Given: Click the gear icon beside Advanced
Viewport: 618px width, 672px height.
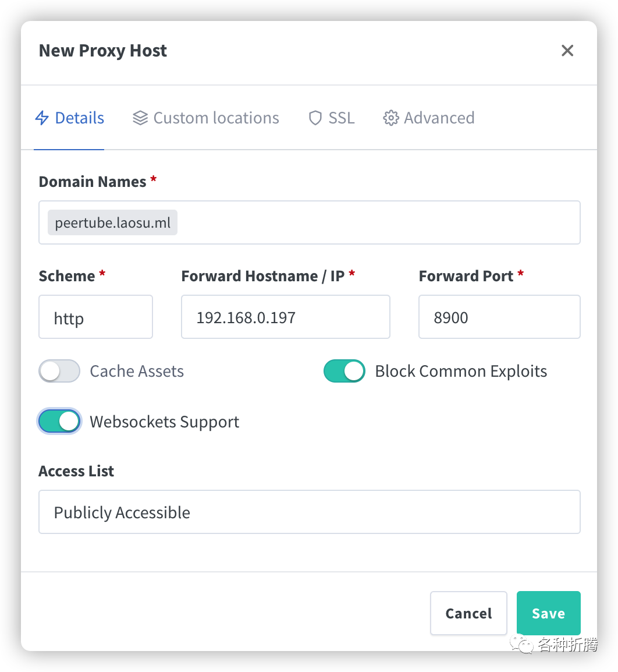Looking at the screenshot, I should tap(390, 118).
